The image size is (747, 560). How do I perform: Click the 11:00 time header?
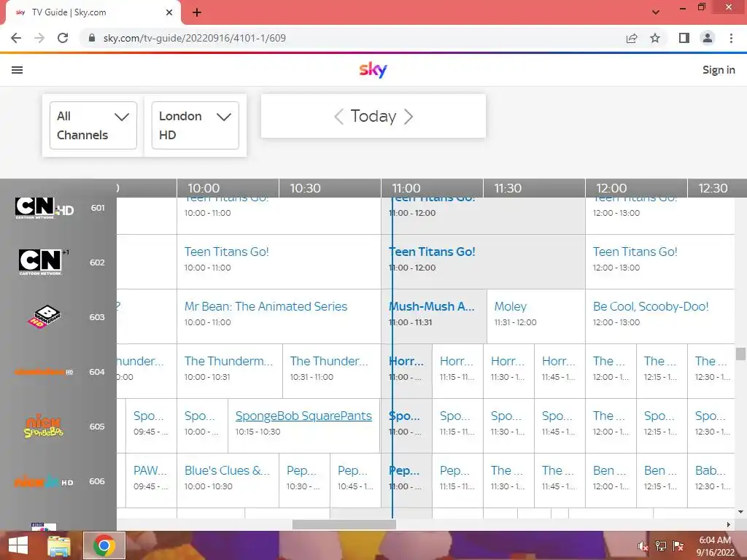(406, 188)
